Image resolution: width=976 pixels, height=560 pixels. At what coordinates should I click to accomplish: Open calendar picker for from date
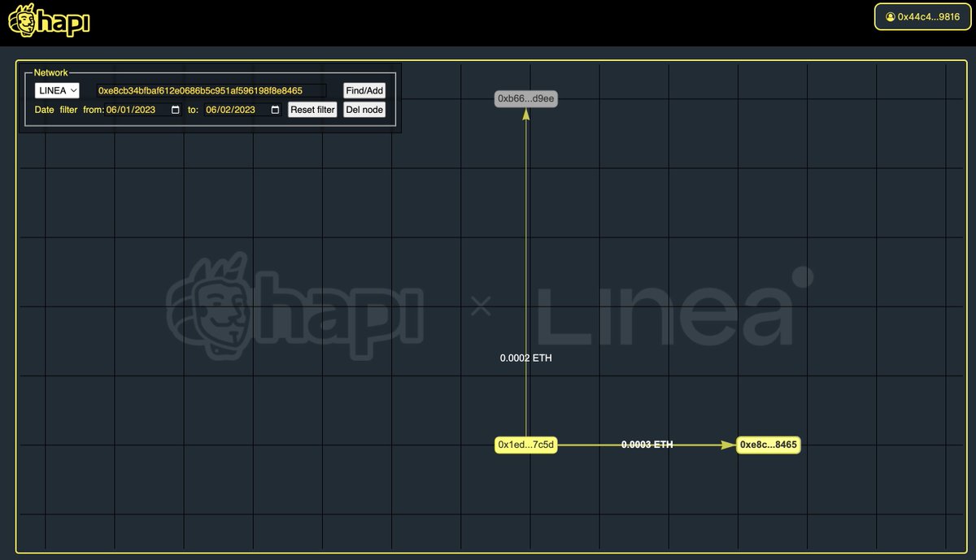[175, 110]
